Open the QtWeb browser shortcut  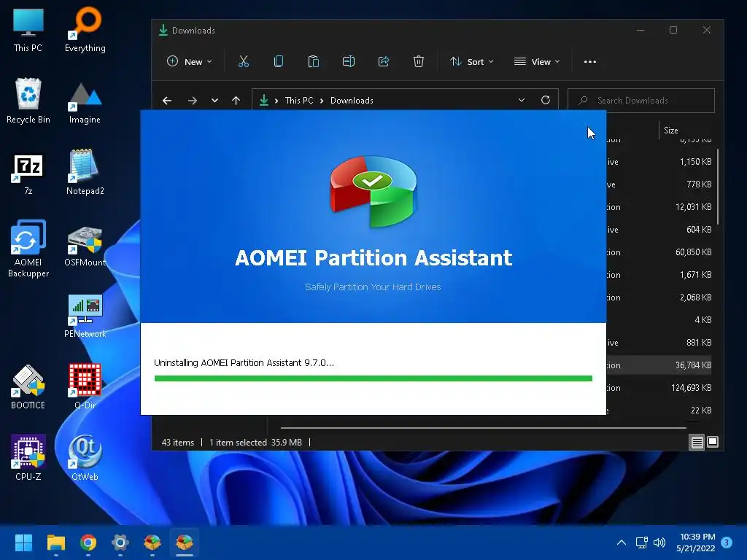pos(85,457)
